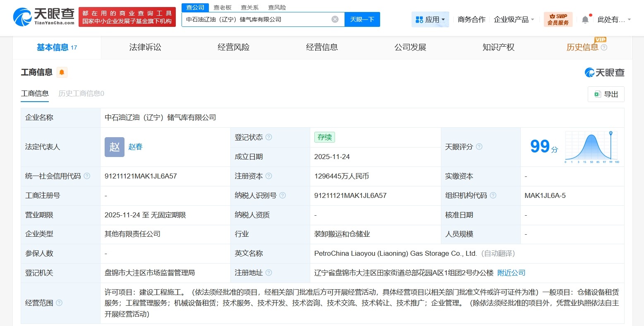
Task: Open the 企业级产品 dropdown
Action: [514, 19]
